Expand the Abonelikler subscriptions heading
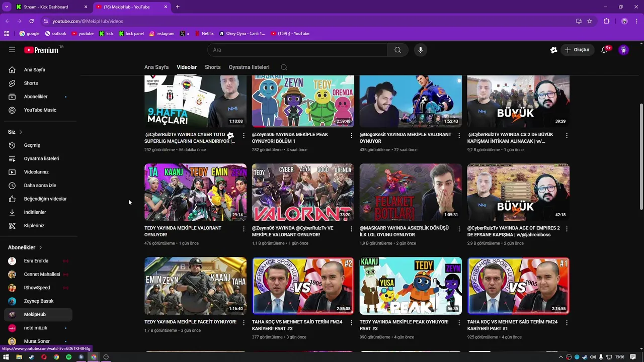This screenshot has width=644, height=362. tap(25, 247)
